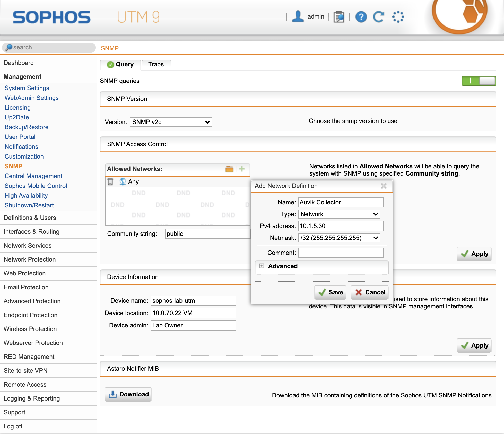Open Backup/Restore page
The height and width of the screenshot is (434, 504).
(x=27, y=127)
